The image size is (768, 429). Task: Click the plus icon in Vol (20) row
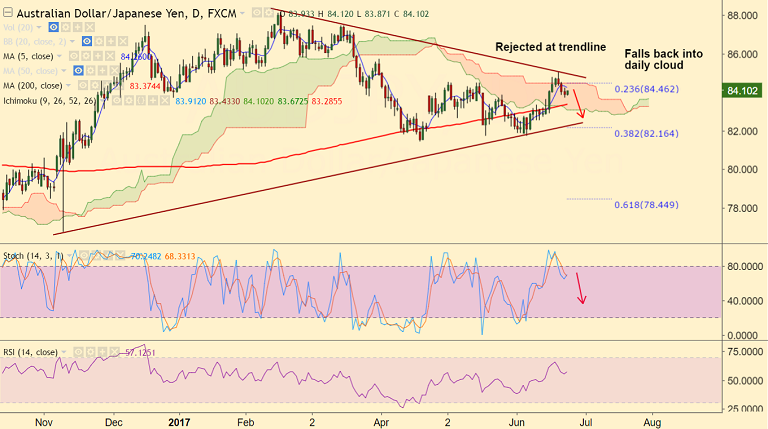(78, 27)
